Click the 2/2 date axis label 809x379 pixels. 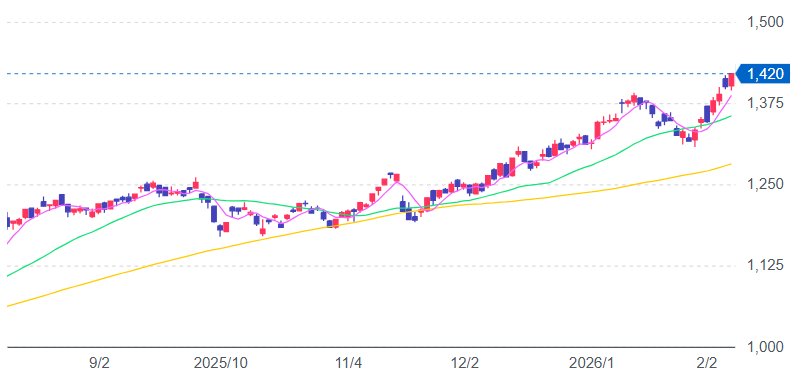(707, 364)
